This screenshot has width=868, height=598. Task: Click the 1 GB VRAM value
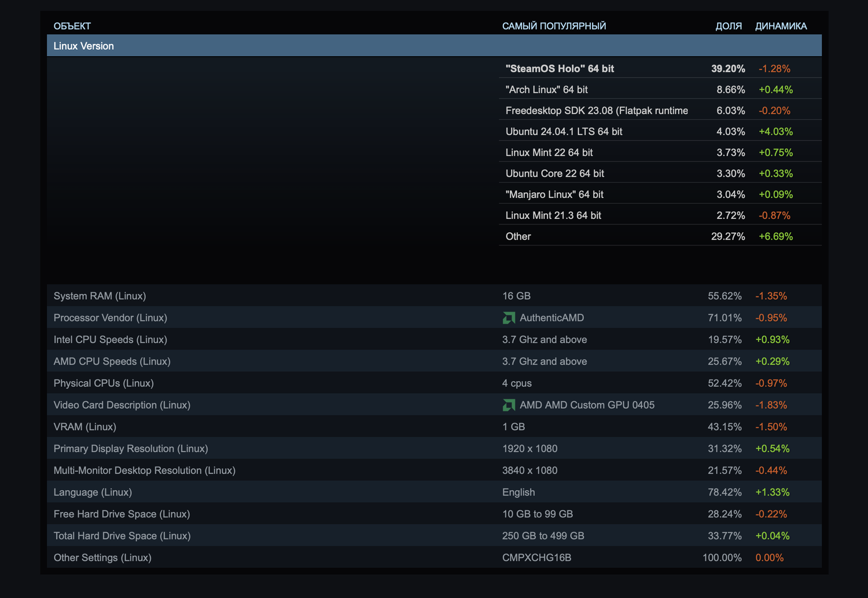514,427
